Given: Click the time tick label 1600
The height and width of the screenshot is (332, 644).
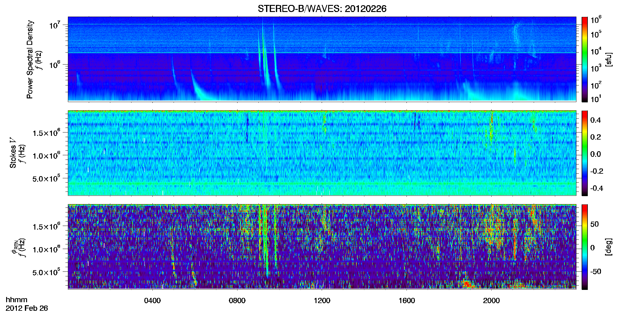Looking at the screenshot, I should point(407,300).
